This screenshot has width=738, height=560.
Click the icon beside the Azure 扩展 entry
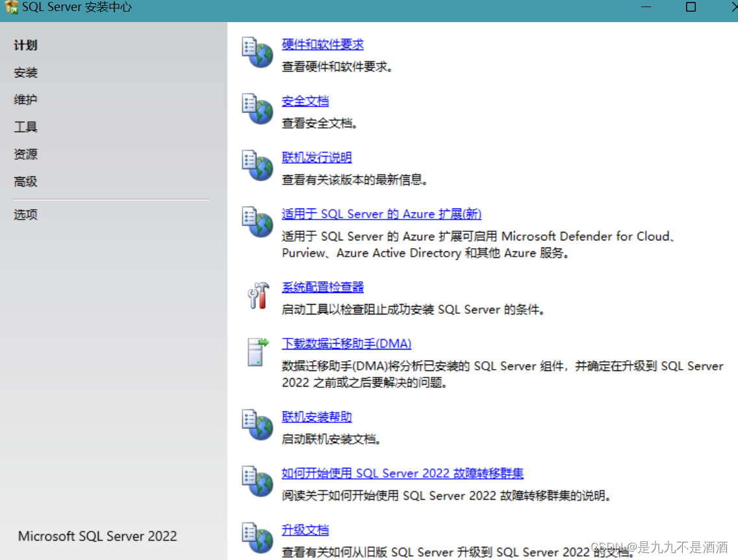click(257, 222)
